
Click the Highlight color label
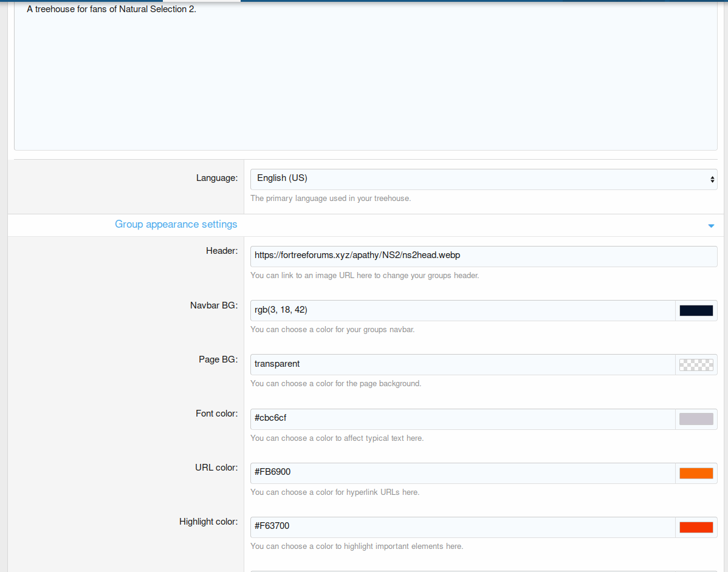[x=208, y=522]
